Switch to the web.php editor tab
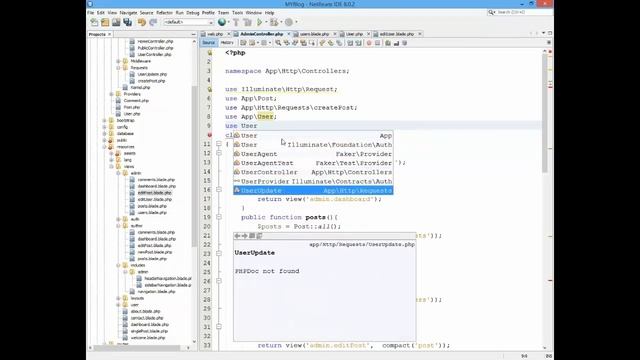The width and height of the screenshot is (640, 360). coord(214,34)
